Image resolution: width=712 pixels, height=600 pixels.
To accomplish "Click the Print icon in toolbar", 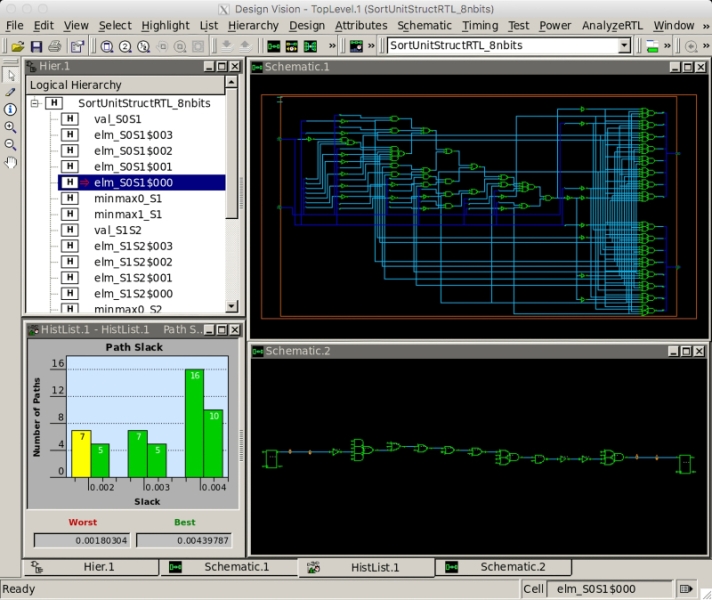I will (55, 46).
